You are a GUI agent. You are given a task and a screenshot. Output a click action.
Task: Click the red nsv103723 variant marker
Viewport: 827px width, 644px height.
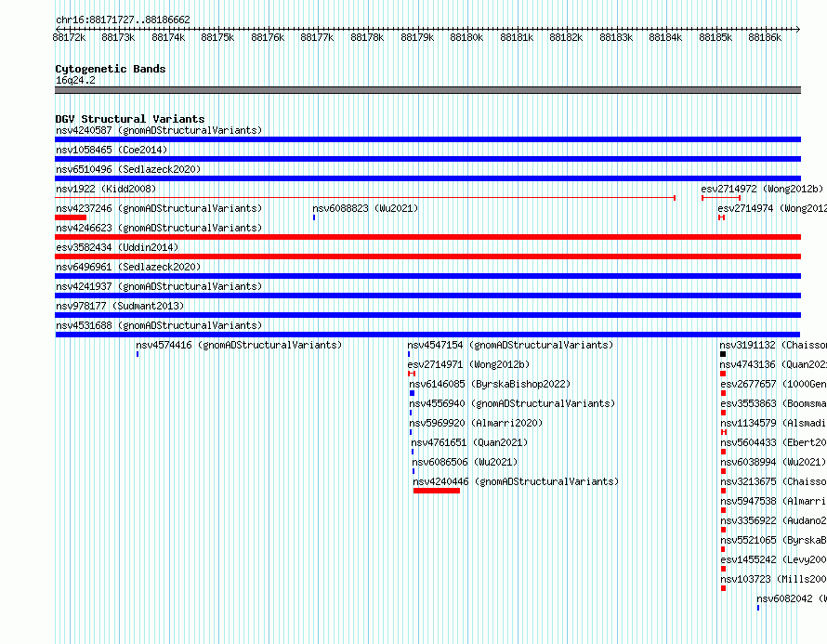[x=723, y=588]
